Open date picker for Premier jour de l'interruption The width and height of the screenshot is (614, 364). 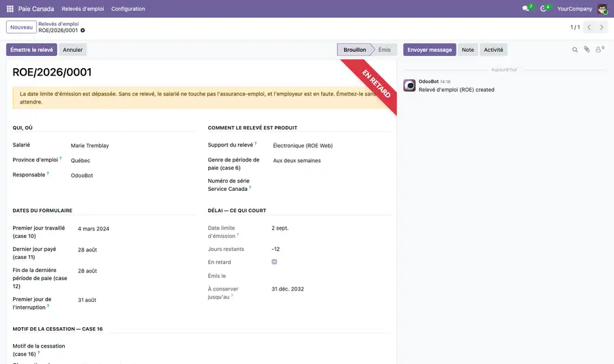(136, 300)
